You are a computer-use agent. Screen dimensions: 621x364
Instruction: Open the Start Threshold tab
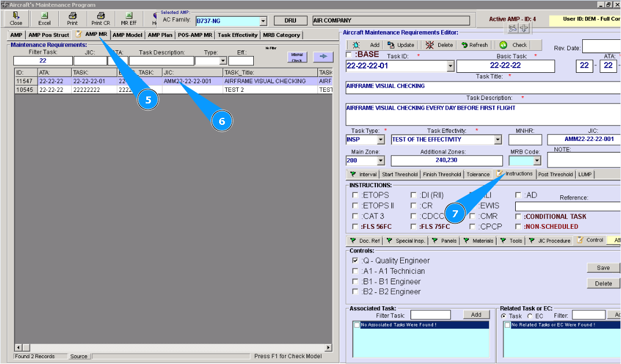tap(400, 174)
